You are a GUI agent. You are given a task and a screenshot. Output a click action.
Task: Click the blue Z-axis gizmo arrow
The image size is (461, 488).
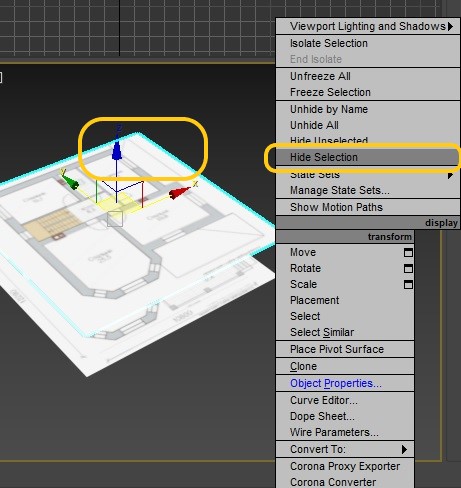[117, 150]
